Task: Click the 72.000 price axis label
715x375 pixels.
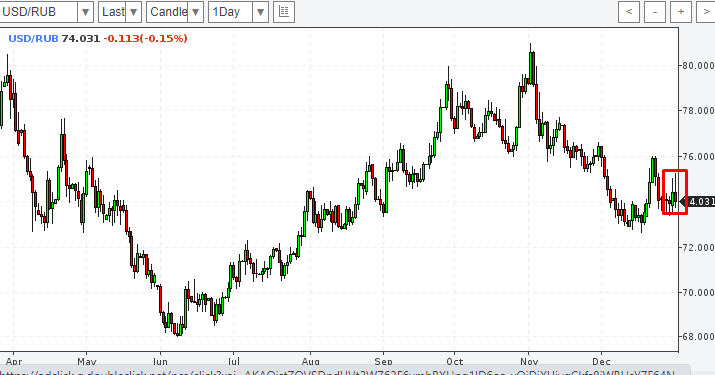Action: (x=698, y=247)
